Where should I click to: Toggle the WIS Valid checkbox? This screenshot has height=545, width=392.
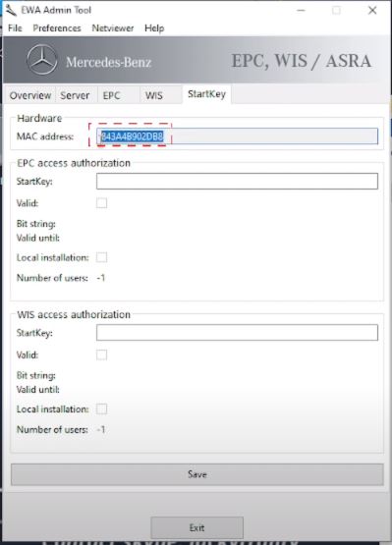pos(101,354)
